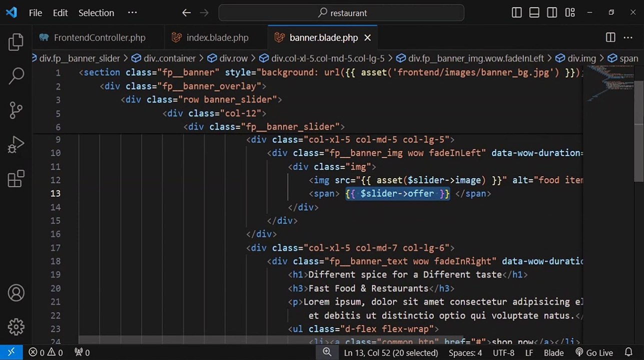The height and width of the screenshot is (360, 644).
Task: Click line number 17 in gutter
Action: [x=55, y=247]
